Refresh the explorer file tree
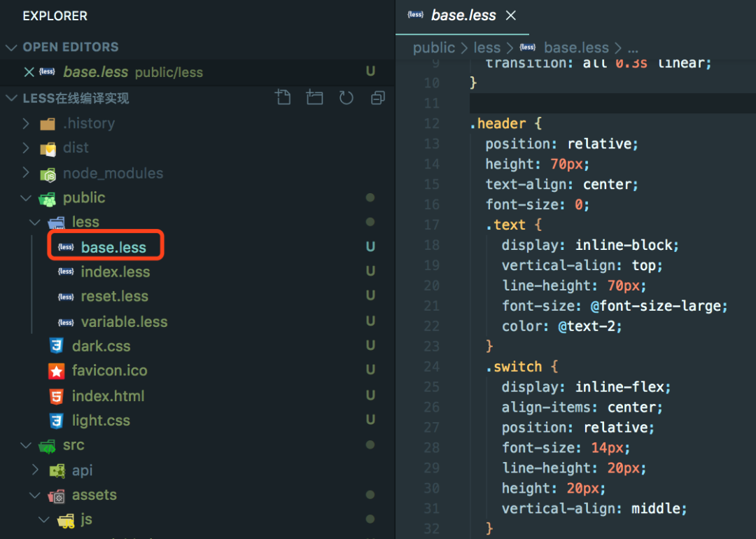756x539 pixels. click(346, 98)
